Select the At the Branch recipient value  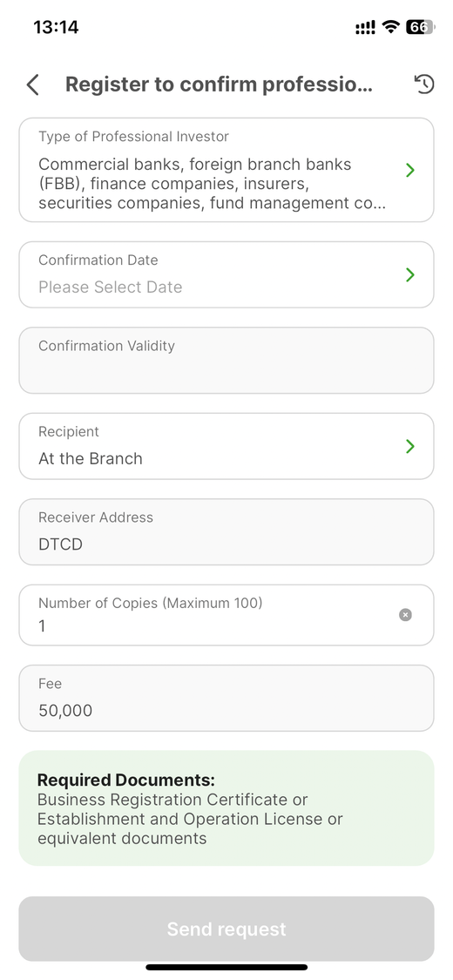(x=91, y=459)
